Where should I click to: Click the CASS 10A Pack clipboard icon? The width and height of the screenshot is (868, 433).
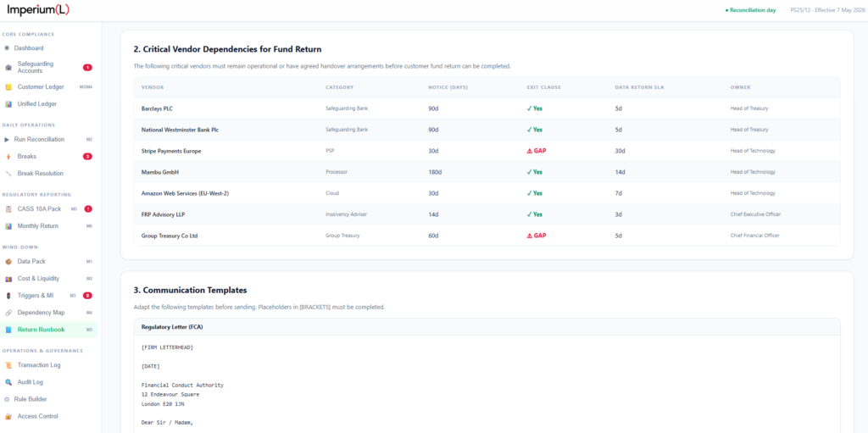pyautogui.click(x=8, y=209)
